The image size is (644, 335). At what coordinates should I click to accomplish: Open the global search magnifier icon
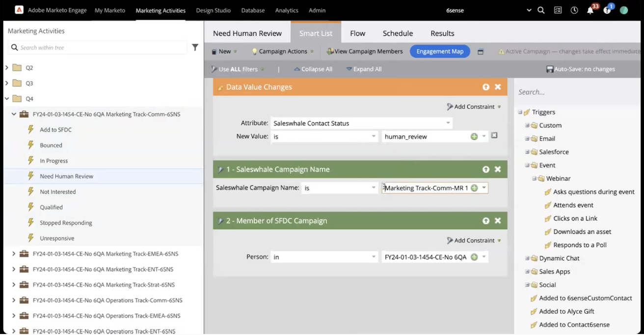tap(541, 10)
